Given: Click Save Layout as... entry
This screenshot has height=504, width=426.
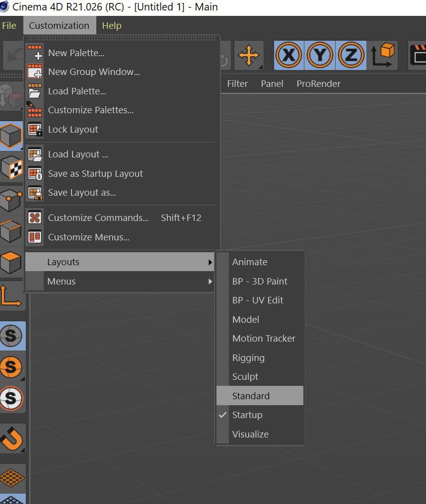Looking at the screenshot, I should [122, 193].
